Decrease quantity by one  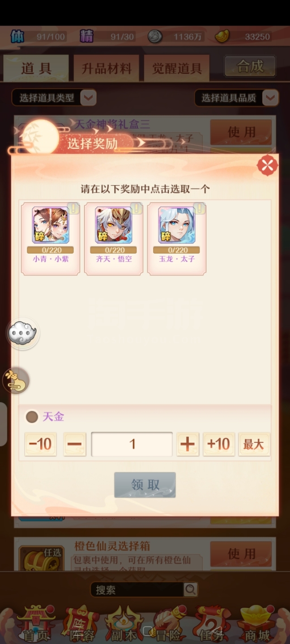tap(74, 444)
